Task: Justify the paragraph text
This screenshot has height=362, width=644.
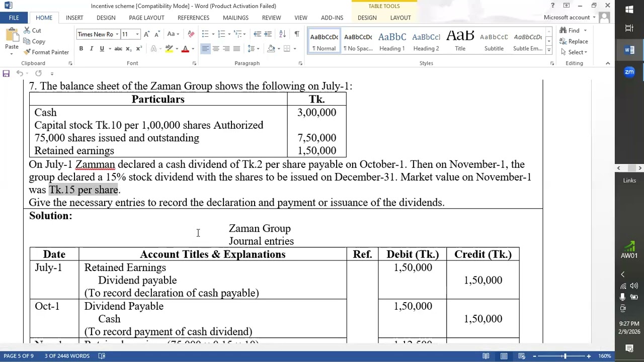Action: tap(236, 49)
